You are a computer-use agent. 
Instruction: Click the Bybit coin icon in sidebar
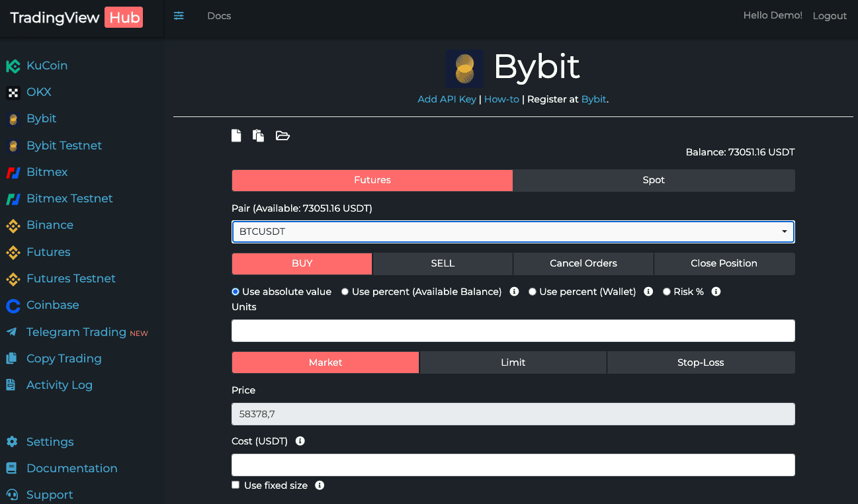pos(13,119)
